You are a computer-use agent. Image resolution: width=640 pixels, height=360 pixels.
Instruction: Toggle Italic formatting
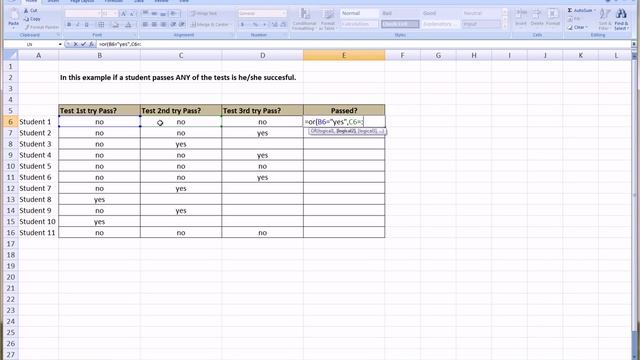tap(78, 25)
